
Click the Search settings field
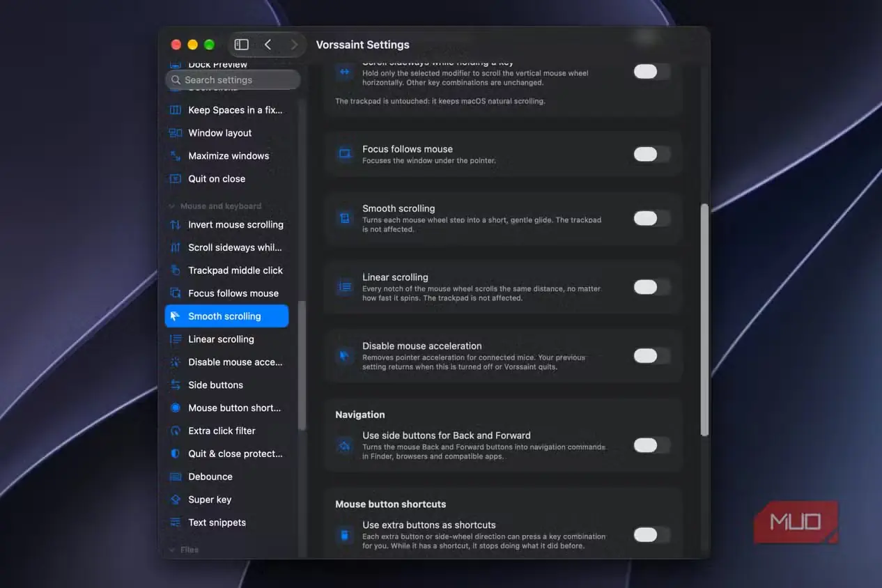coord(233,80)
